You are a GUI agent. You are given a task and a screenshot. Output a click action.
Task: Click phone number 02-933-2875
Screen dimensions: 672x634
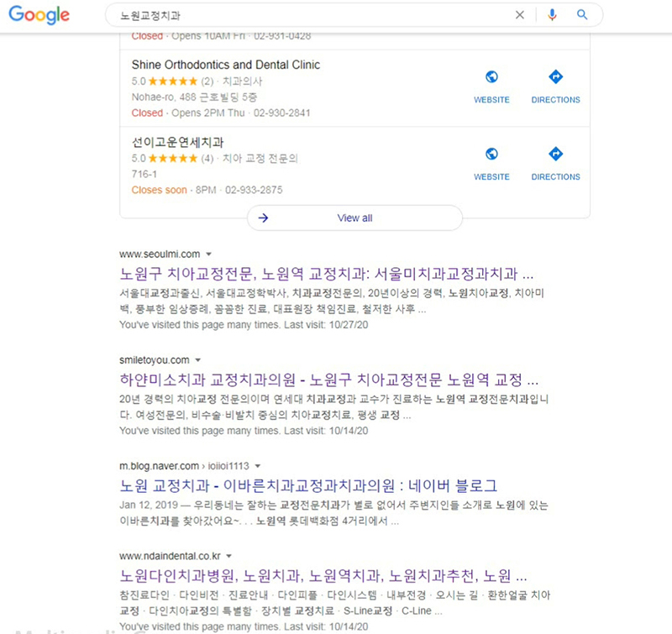[254, 190]
